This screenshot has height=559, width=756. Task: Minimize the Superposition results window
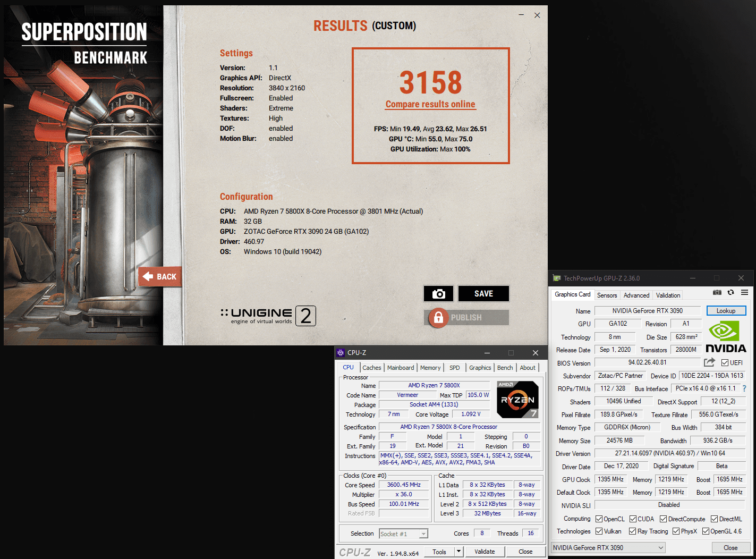pyautogui.click(x=521, y=15)
